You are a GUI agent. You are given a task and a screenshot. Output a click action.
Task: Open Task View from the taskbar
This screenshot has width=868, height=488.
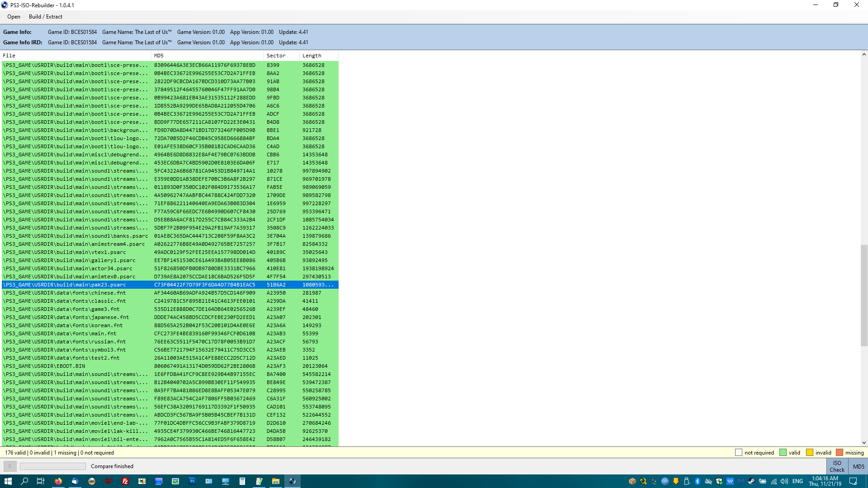[40, 481]
